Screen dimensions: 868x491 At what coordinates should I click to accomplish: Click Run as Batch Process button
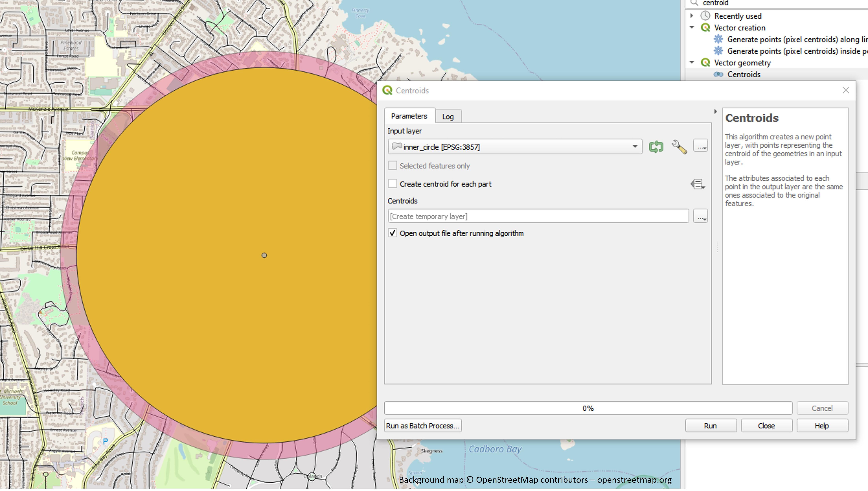tap(422, 426)
